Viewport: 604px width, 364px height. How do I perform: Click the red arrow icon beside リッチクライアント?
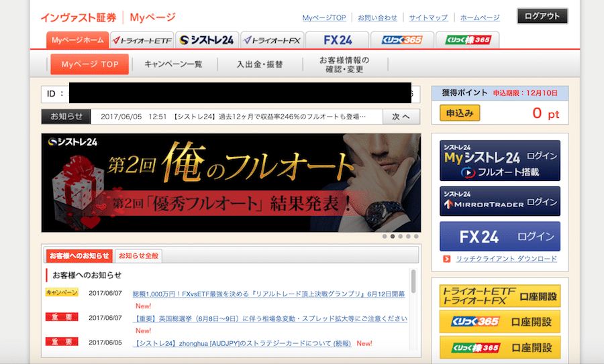pos(447,259)
